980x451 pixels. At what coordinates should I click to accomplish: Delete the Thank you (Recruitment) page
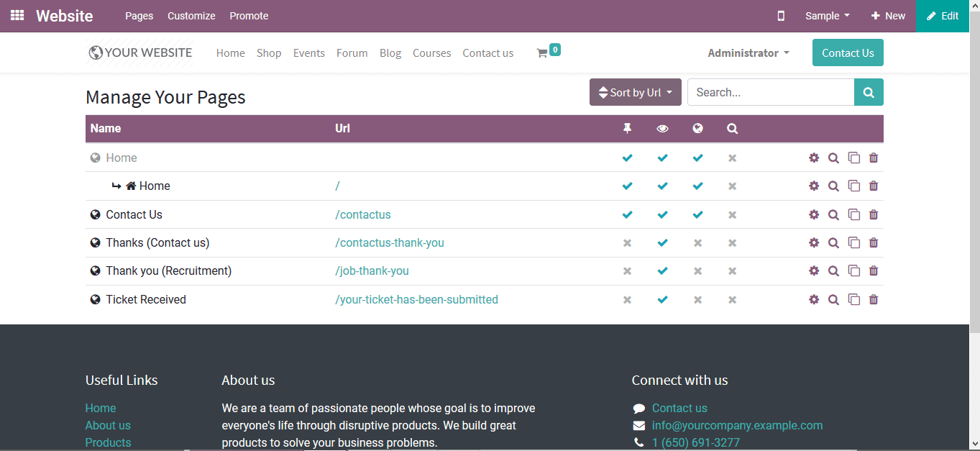click(873, 270)
